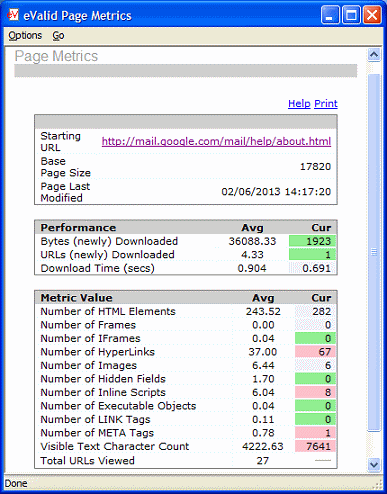
Task: Click the Hidden Fields average 1.70
Action: click(263, 379)
